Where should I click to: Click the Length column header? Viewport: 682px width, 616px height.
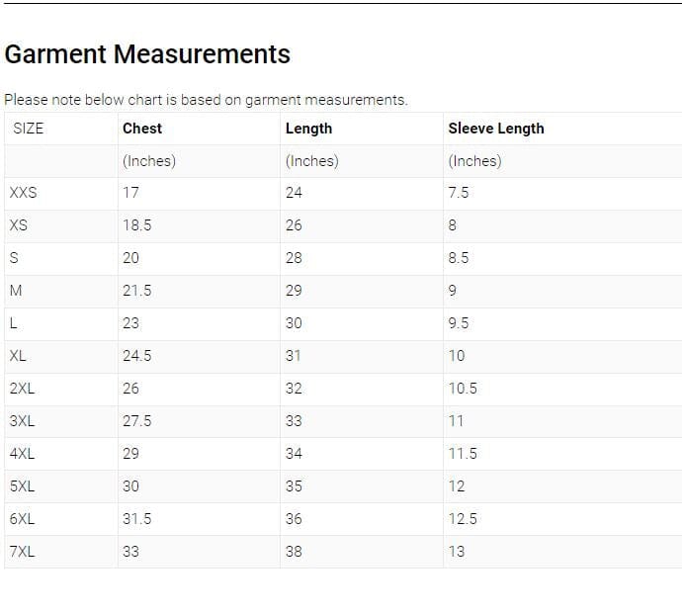(308, 129)
